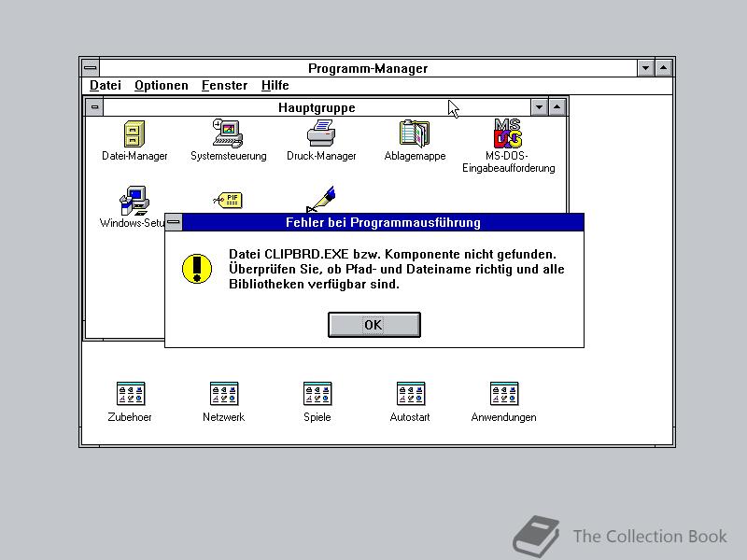Open the Autostart program group
Viewport: 747px width, 560px height.
coord(410,394)
